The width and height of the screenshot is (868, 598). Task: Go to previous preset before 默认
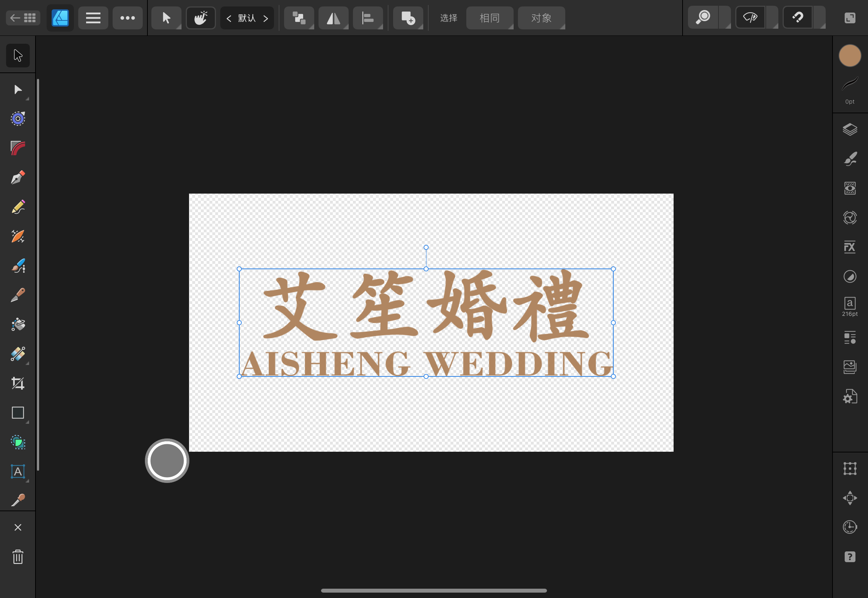pos(228,18)
